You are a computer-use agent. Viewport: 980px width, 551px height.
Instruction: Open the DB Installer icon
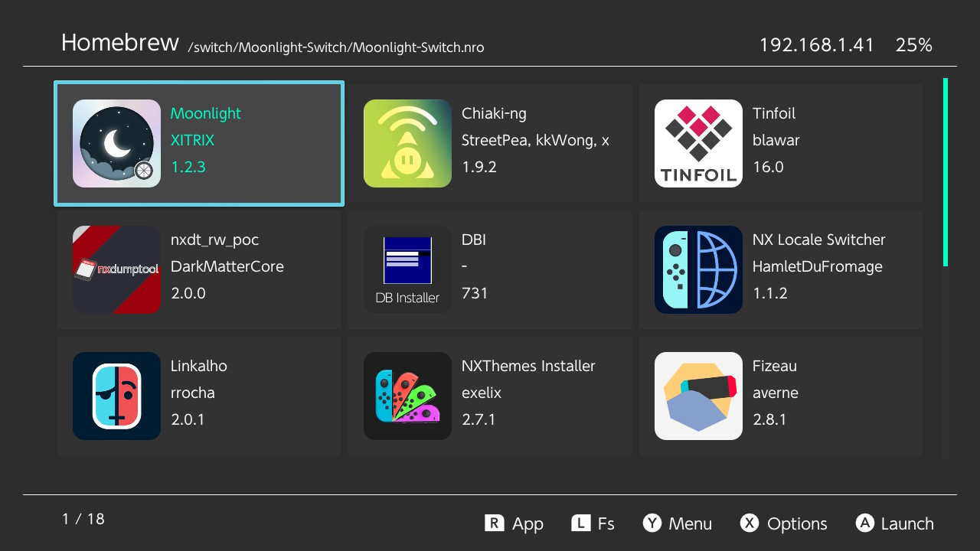(x=407, y=269)
